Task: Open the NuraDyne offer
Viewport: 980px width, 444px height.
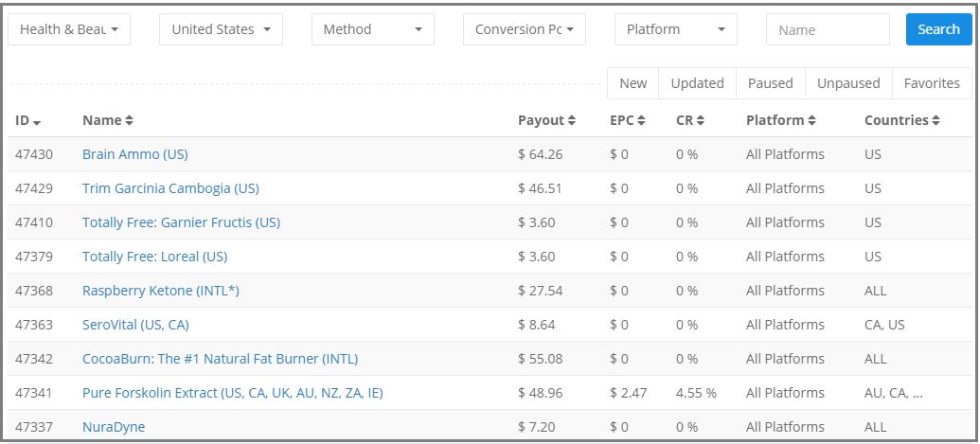Action: click(114, 427)
